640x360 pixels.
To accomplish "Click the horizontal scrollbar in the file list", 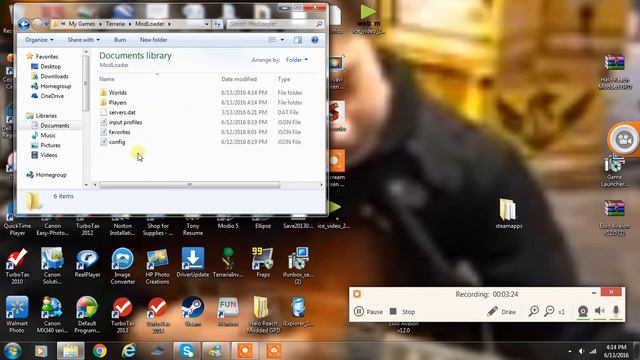I will pyautogui.click(x=189, y=185).
